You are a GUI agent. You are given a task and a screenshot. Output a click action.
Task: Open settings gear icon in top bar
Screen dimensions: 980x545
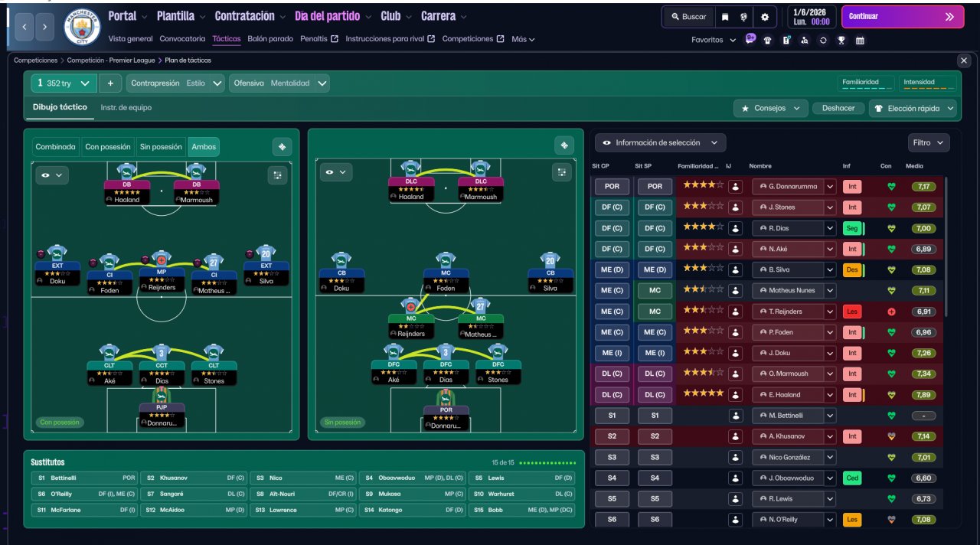(765, 16)
